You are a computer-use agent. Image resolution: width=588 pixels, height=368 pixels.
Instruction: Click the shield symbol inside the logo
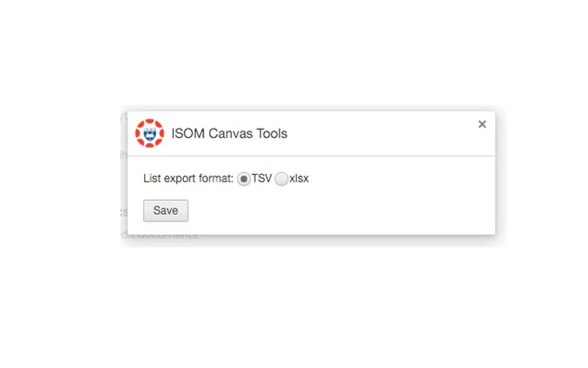point(149,133)
